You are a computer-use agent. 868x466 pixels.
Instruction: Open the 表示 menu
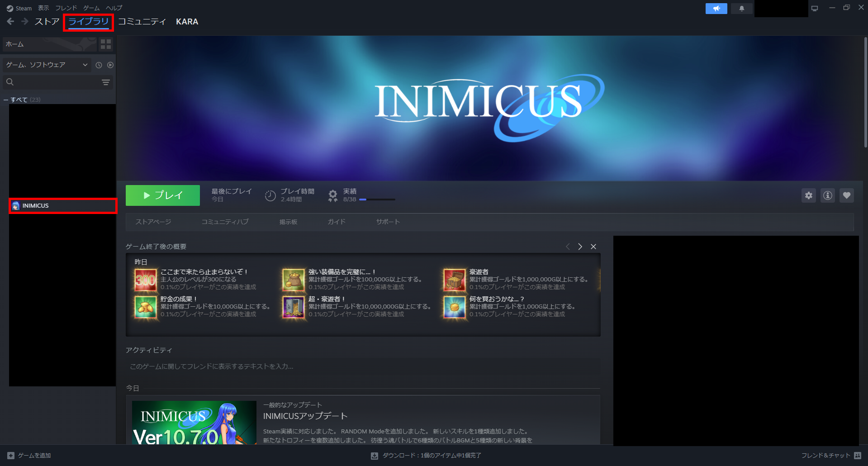tap(43, 8)
